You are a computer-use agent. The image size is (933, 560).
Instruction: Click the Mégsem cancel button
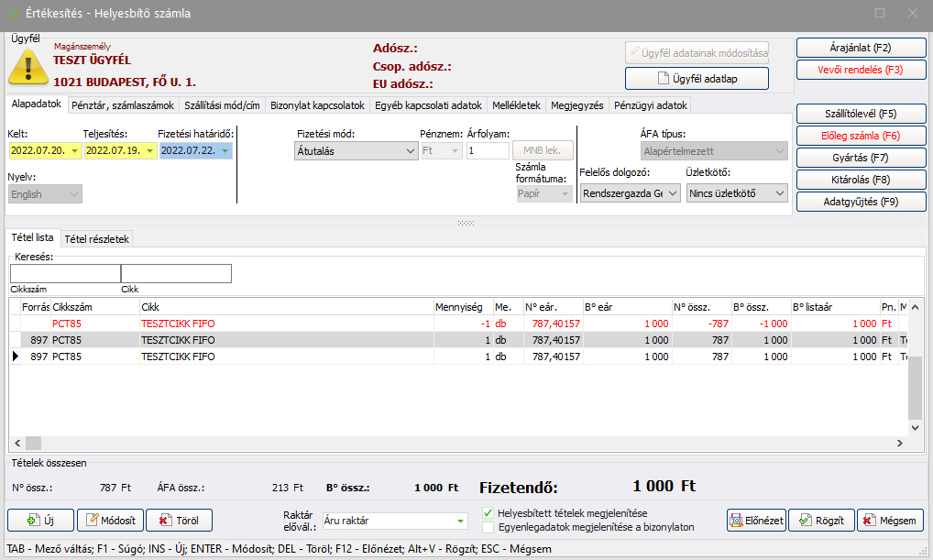point(890,521)
